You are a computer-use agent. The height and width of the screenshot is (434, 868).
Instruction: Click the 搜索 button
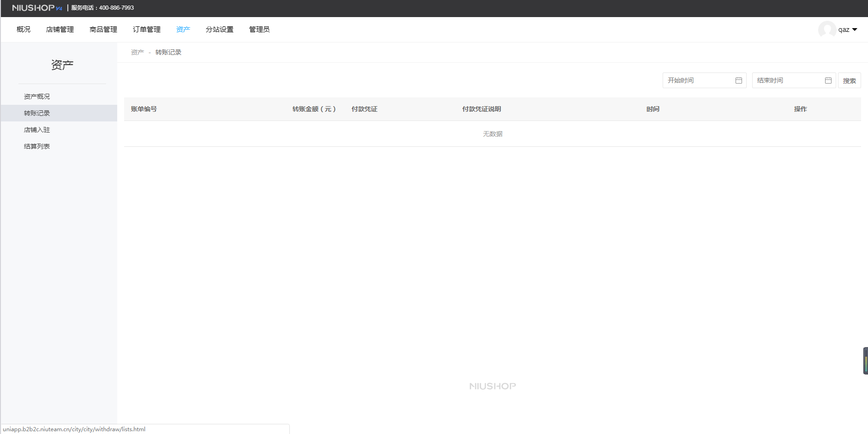click(x=850, y=80)
